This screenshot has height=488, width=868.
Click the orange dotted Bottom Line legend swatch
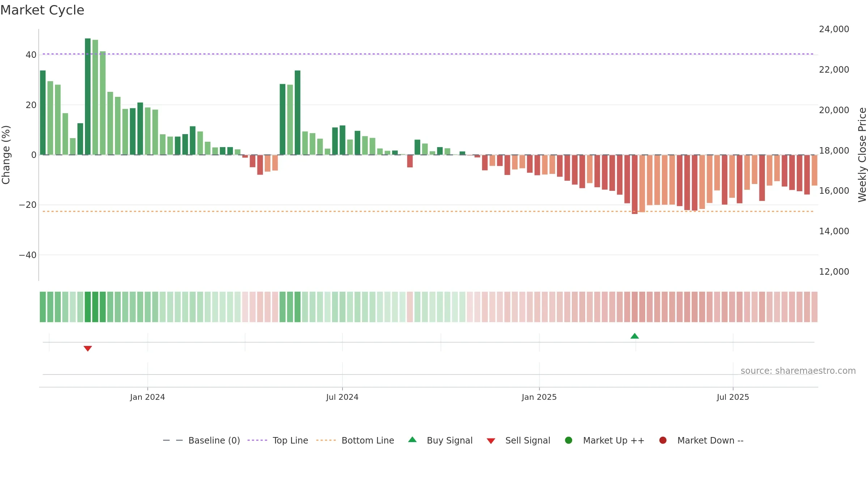tap(326, 440)
